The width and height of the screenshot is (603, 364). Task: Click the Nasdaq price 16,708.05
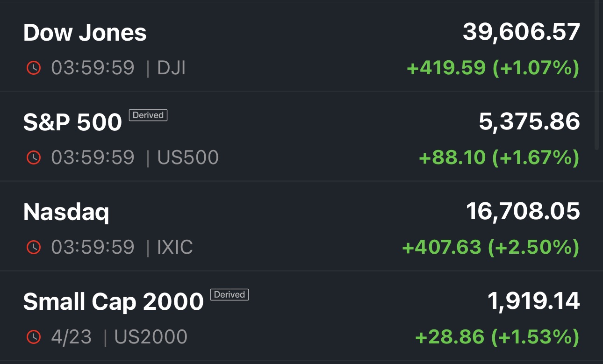[x=523, y=211]
